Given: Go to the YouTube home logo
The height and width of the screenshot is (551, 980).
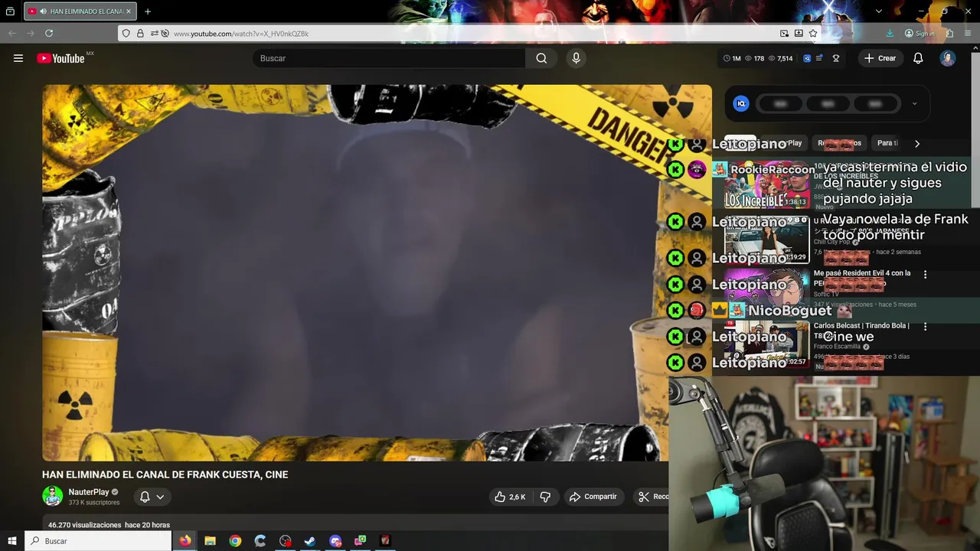Looking at the screenshot, I should [x=60, y=58].
